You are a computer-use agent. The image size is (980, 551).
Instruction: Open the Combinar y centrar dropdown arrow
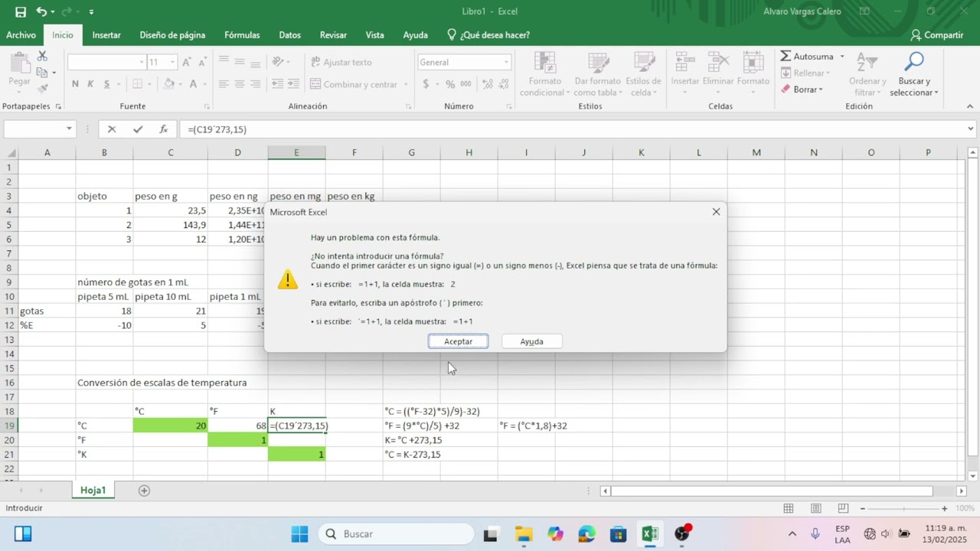pos(405,84)
